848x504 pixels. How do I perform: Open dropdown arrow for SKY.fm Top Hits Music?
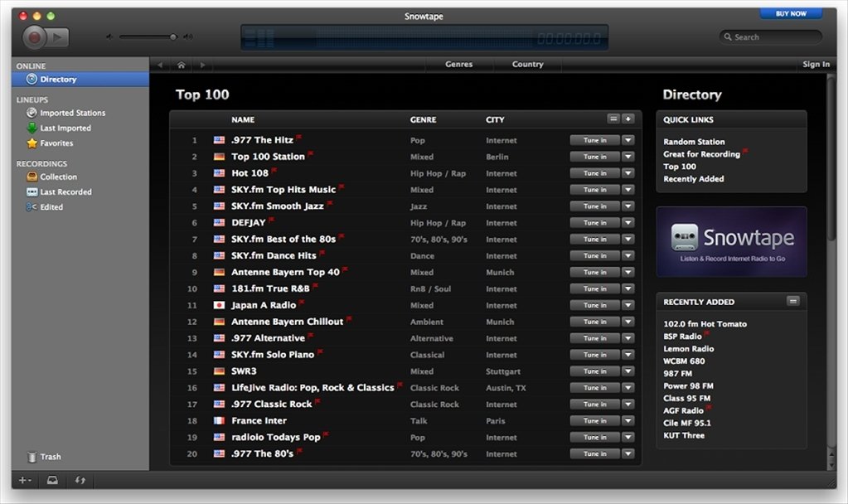(628, 190)
